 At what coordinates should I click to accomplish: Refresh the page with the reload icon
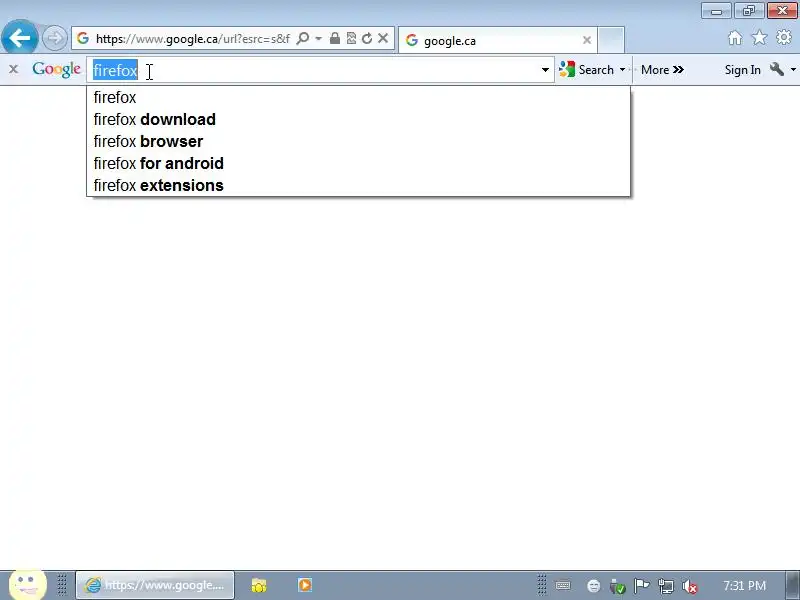(367, 38)
